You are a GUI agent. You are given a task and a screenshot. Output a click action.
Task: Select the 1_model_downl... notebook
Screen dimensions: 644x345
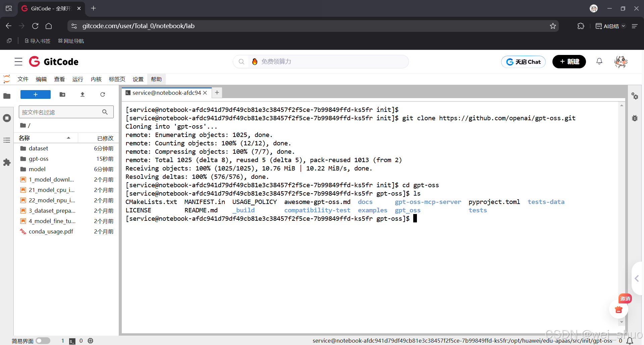[x=66, y=180]
